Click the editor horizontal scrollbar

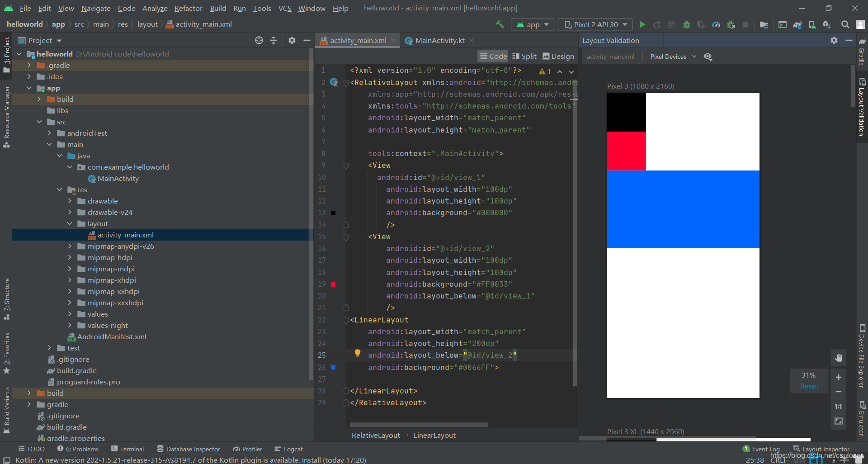point(419,425)
